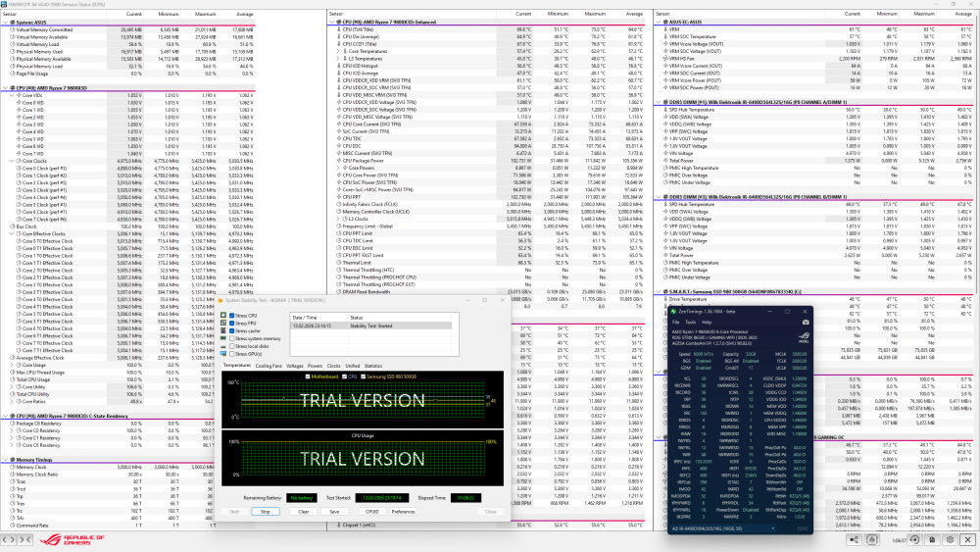Click the ROG Republic of Gamers logo
Viewport: 980px width, 552px height.
click(x=57, y=539)
